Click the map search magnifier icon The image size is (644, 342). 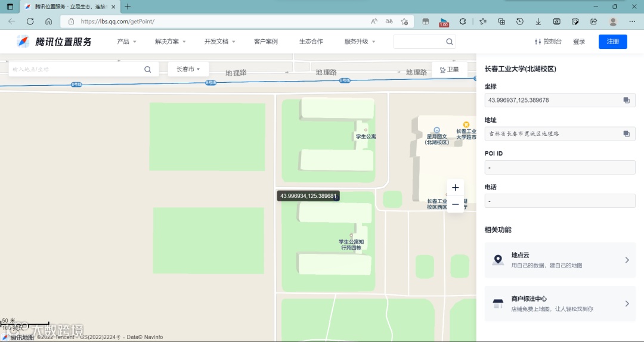(148, 69)
